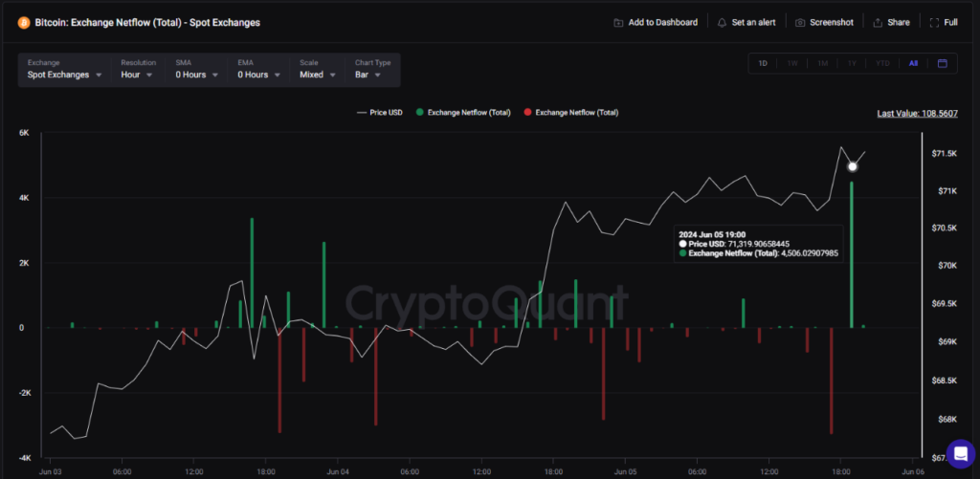The image size is (980, 479).
Task: Click the tooltip date 2024 Jun 05 19:00
Action: pyautogui.click(x=712, y=234)
